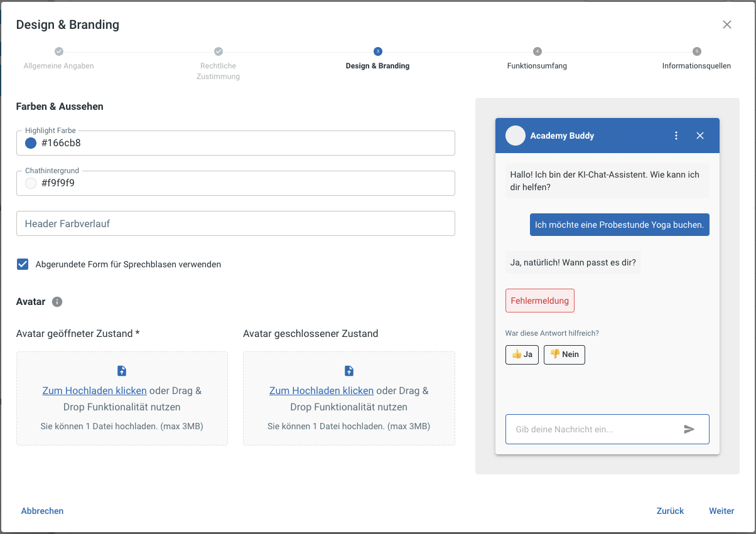The height and width of the screenshot is (534, 756).
Task: Click step 3 circle indicator
Action: pos(377,51)
